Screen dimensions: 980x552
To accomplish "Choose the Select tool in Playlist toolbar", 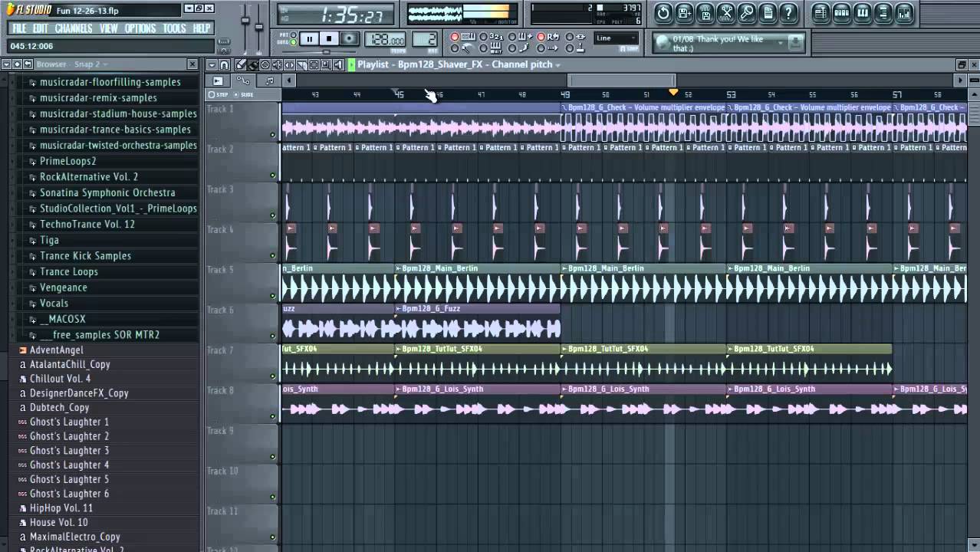I will point(314,64).
